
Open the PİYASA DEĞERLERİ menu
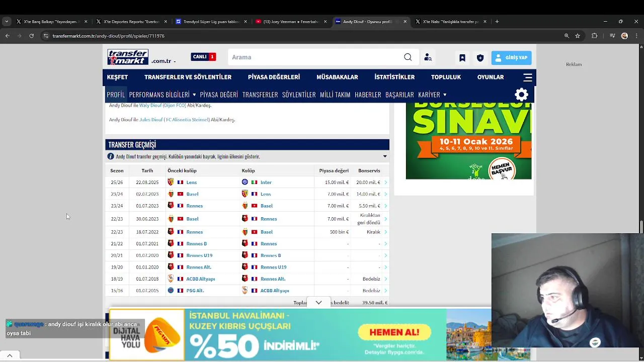click(274, 77)
